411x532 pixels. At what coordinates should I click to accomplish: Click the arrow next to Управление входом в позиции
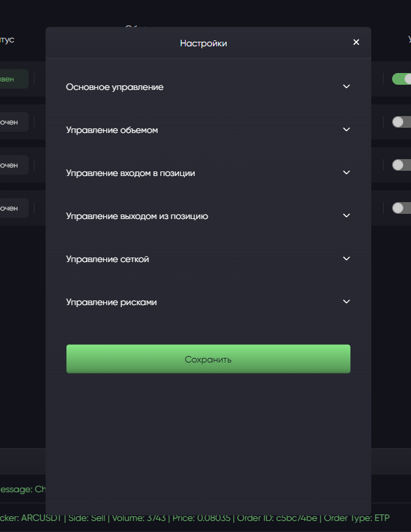point(347,173)
